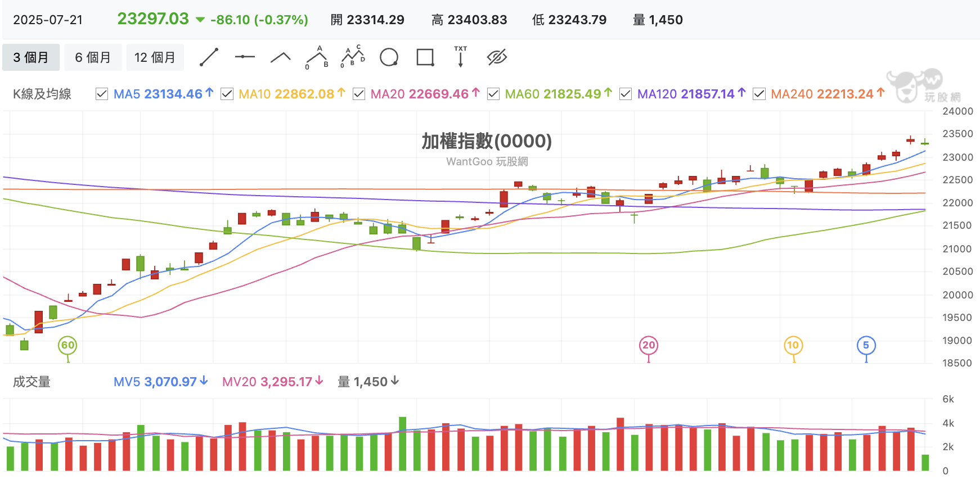Click the header volume 量 1,450

[x=658, y=20]
